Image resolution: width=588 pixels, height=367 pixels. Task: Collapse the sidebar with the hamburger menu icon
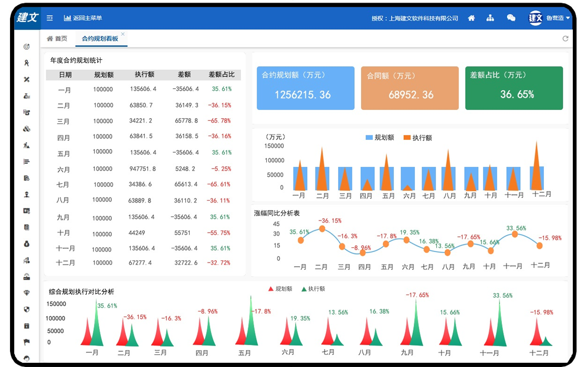[x=49, y=18]
